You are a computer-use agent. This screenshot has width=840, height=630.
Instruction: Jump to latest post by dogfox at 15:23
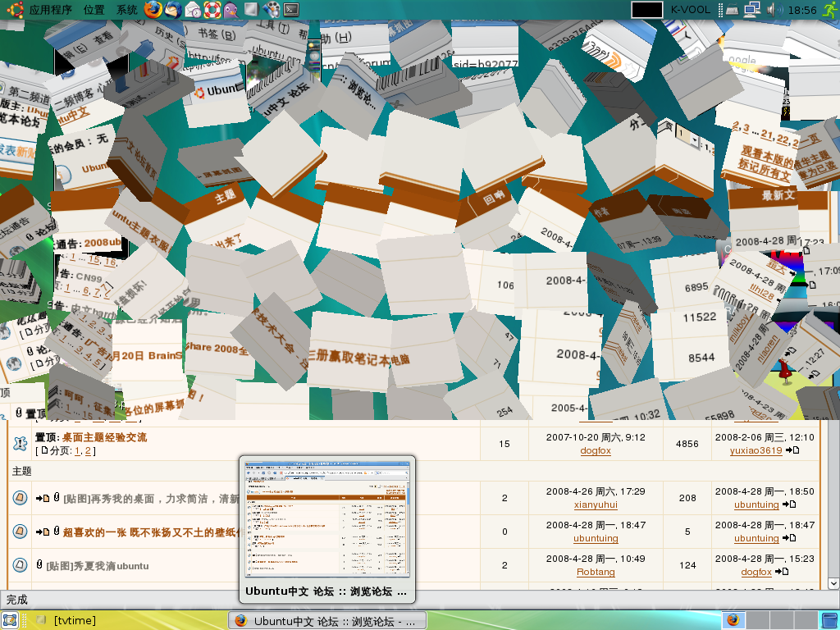pyautogui.click(x=782, y=572)
